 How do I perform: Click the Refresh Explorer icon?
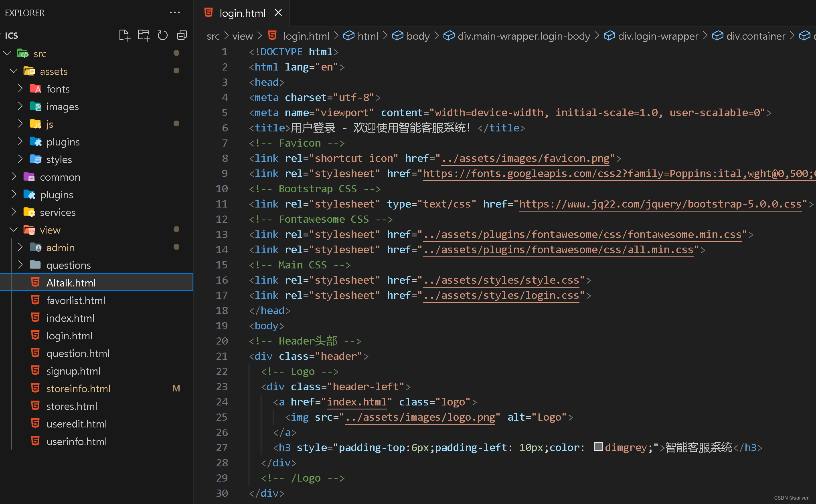click(x=163, y=36)
